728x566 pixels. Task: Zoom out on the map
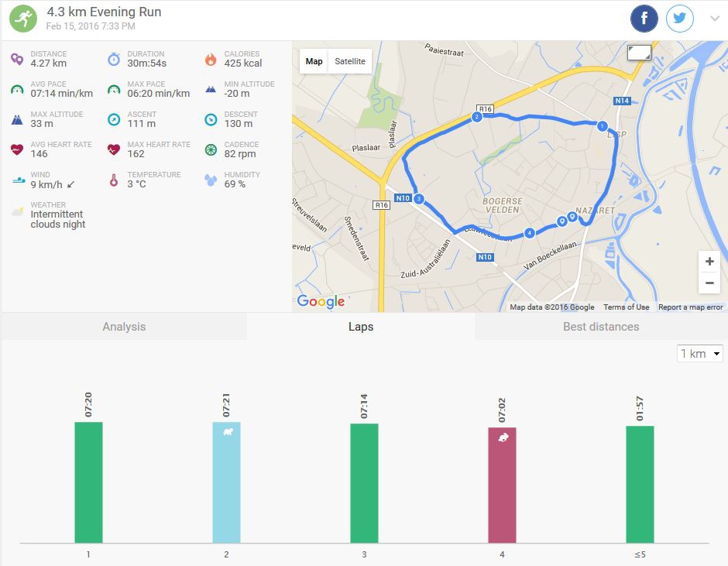coord(709,283)
